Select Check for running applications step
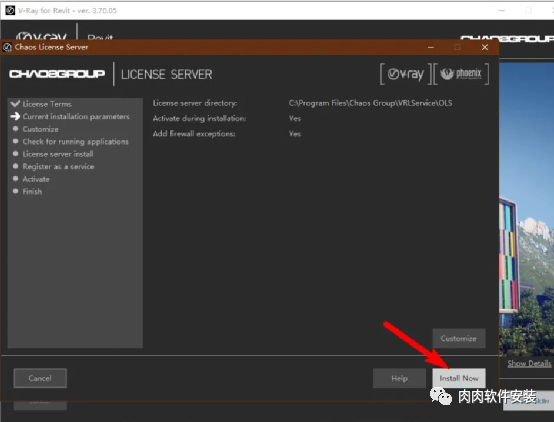 76,141
